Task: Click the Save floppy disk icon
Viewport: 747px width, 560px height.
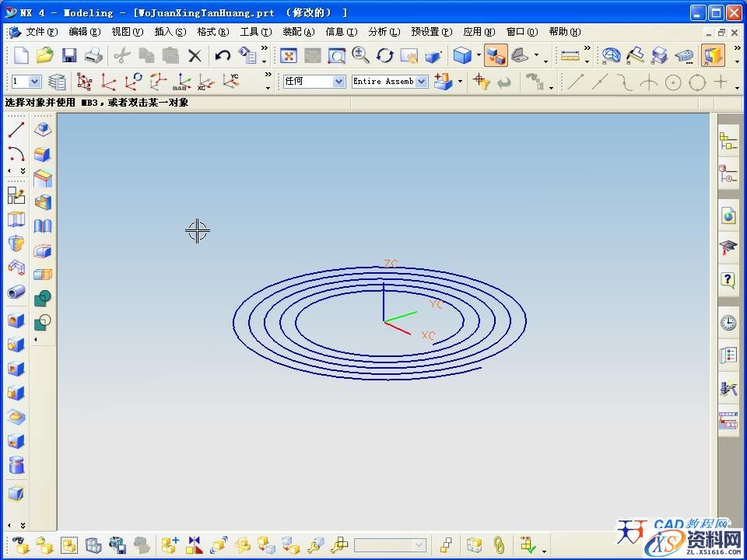Action: click(x=69, y=55)
